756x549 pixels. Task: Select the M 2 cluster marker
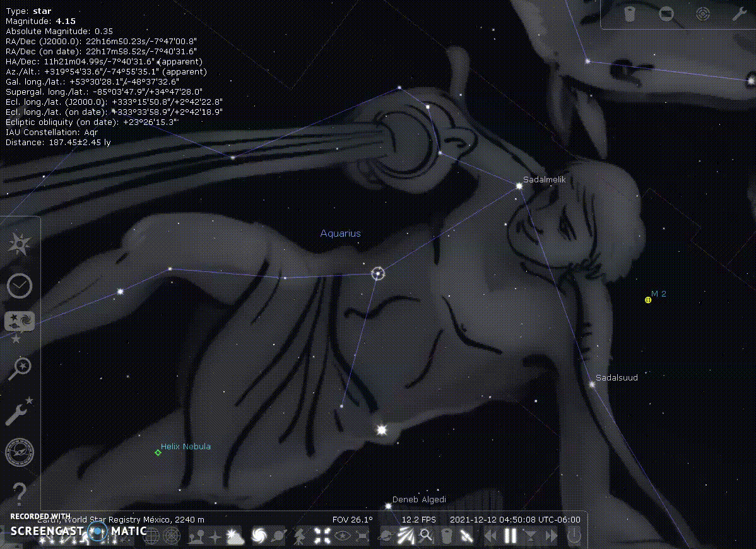[648, 300]
